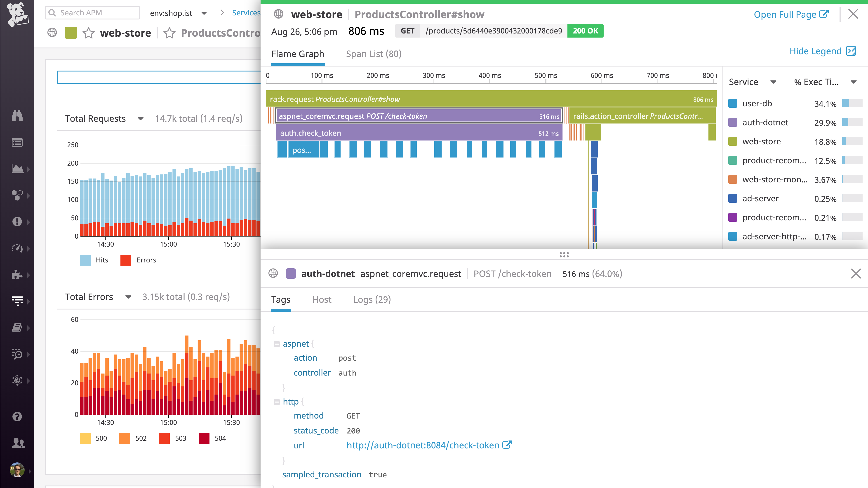Open the Synthetics network globe icon
The image size is (868, 488).
pyautogui.click(x=18, y=380)
